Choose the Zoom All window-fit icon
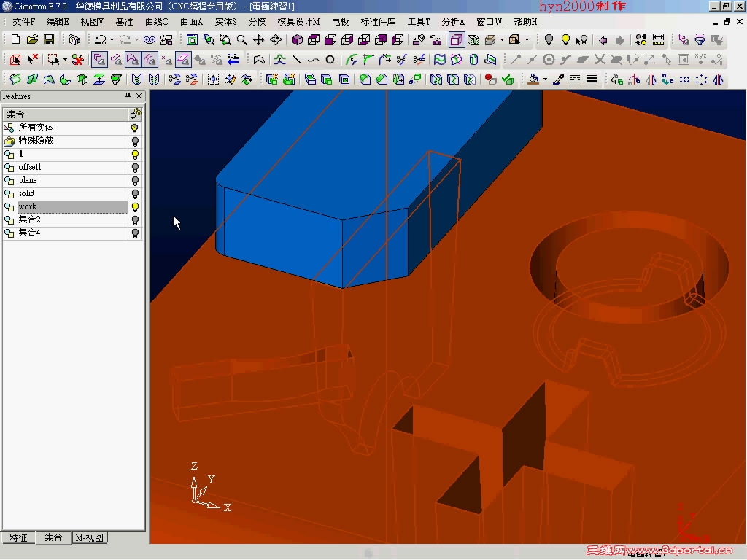The width and height of the screenshot is (747, 560). tap(192, 40)
